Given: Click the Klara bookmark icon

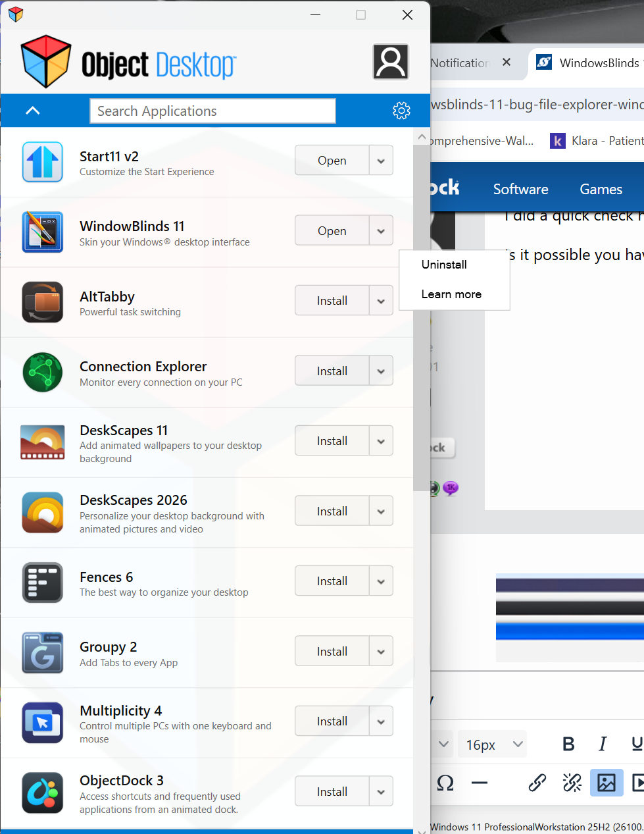Looking at the screenshot, I should click(x=558, y=140).
